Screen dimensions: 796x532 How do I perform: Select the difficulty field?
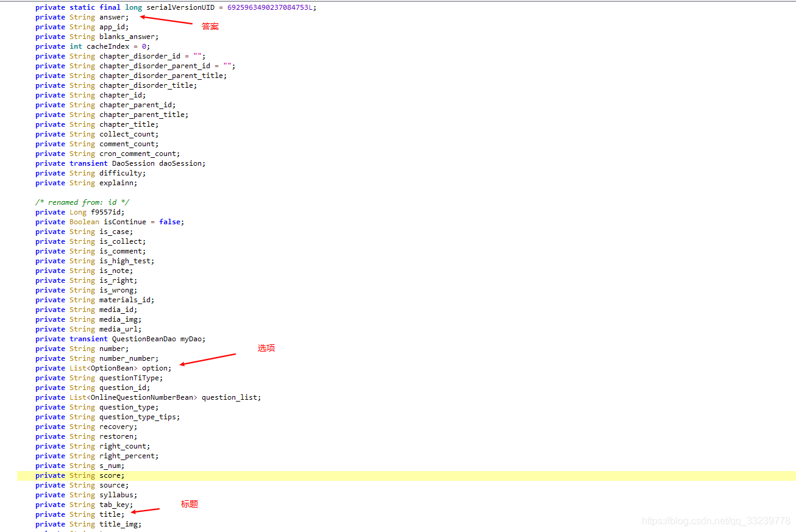click(x=91, y=173)
